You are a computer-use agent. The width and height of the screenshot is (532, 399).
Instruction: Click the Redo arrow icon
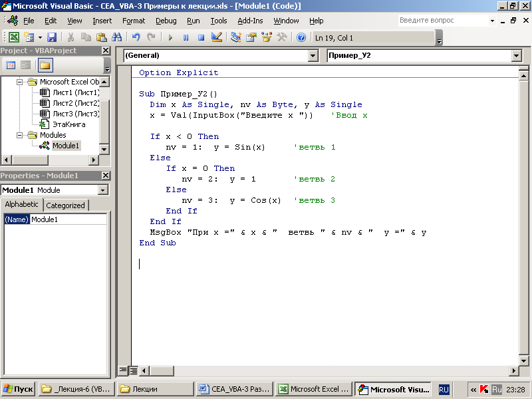coord(151,37)
